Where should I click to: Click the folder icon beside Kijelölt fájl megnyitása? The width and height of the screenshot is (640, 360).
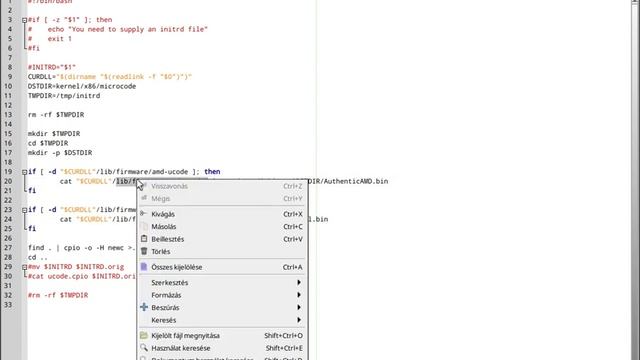pos(144,336)
